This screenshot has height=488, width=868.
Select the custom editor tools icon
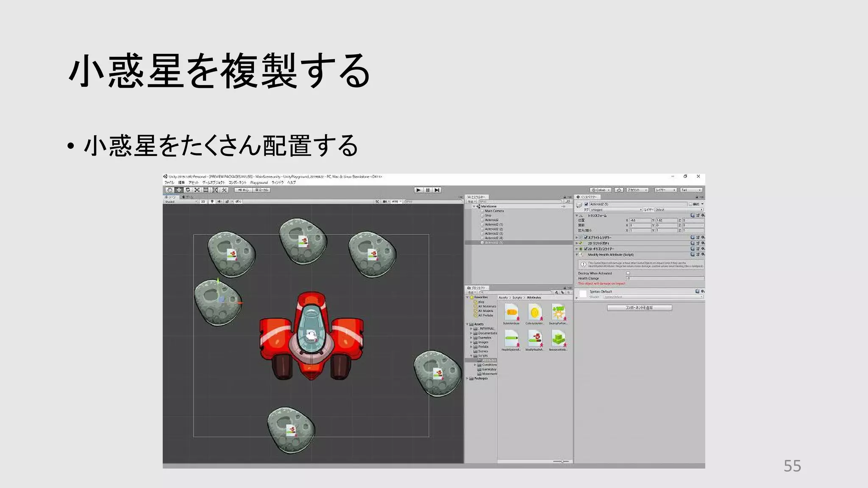tap(225, 190)
